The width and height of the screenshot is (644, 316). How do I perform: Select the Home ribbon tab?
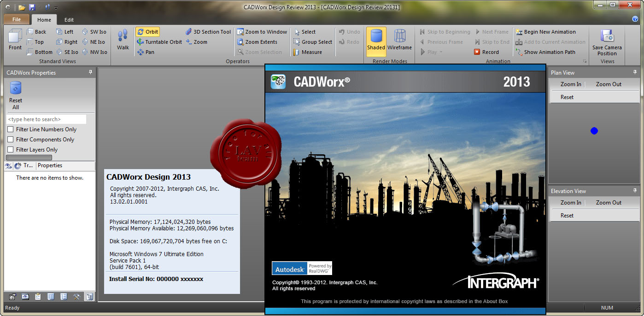coord(44,20)
